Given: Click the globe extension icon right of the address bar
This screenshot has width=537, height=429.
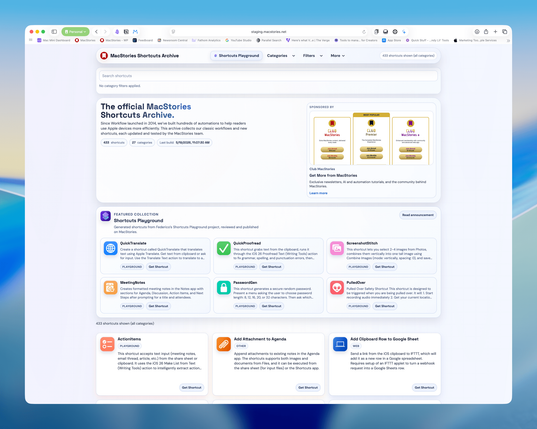Looking at the screenshot, I should click(x=395, y=31).
